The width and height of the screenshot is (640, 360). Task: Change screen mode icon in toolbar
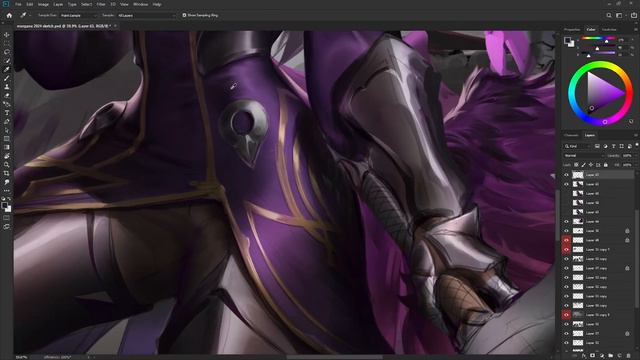7,227
